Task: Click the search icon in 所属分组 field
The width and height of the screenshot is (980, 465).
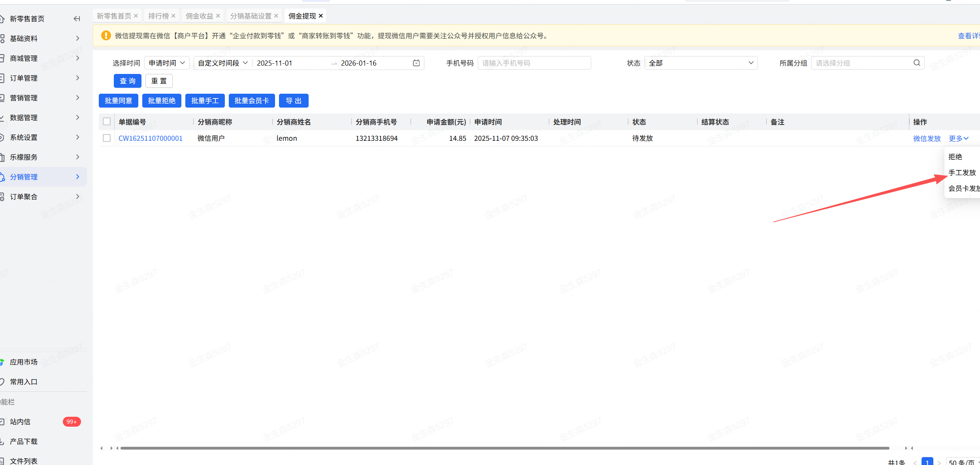Action: (917, 63)
